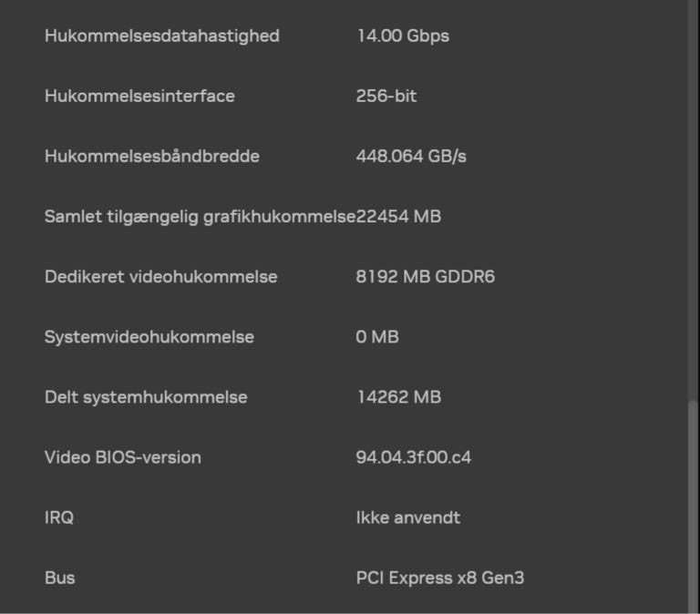The image size is (700, 614).
Task: Select the 0 MB value
Action: [x=377, y=337]
